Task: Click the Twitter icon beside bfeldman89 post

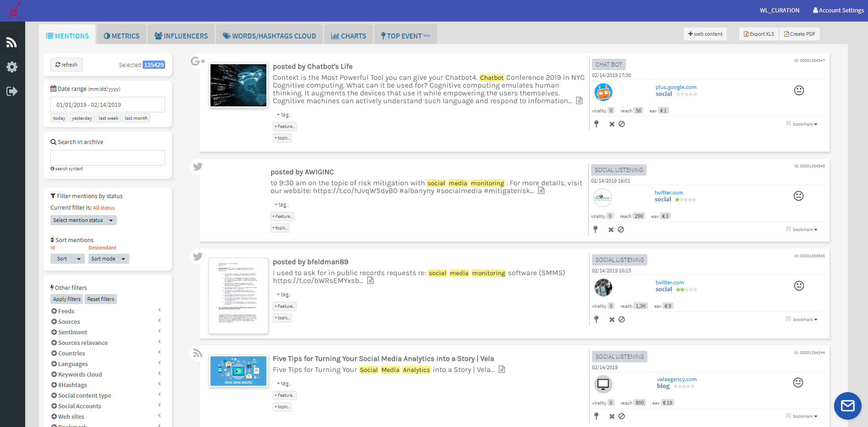Action: coord(198,256)
